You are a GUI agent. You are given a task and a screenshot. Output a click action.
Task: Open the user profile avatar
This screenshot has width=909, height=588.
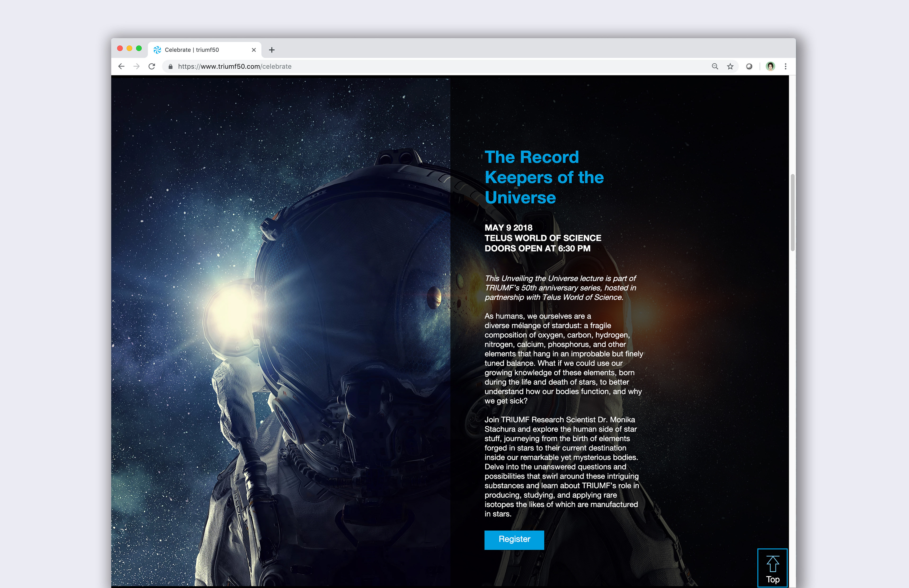pos(770,66)
